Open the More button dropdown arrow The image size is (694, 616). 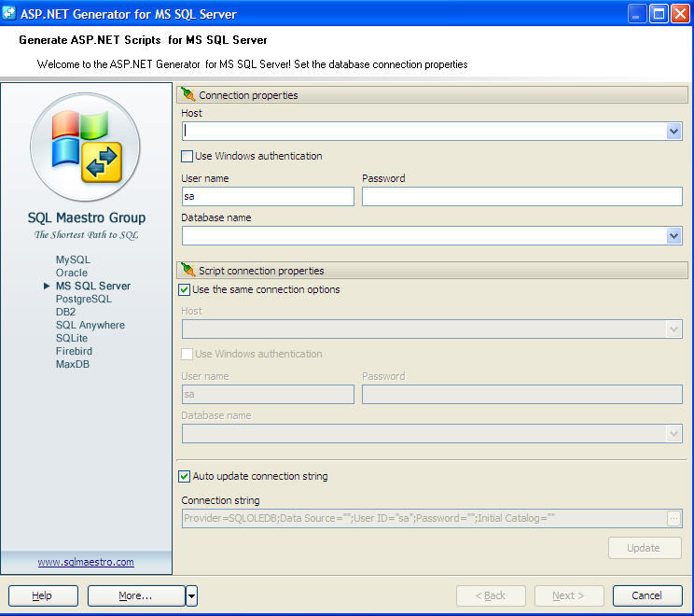click(x=191, y=596)
